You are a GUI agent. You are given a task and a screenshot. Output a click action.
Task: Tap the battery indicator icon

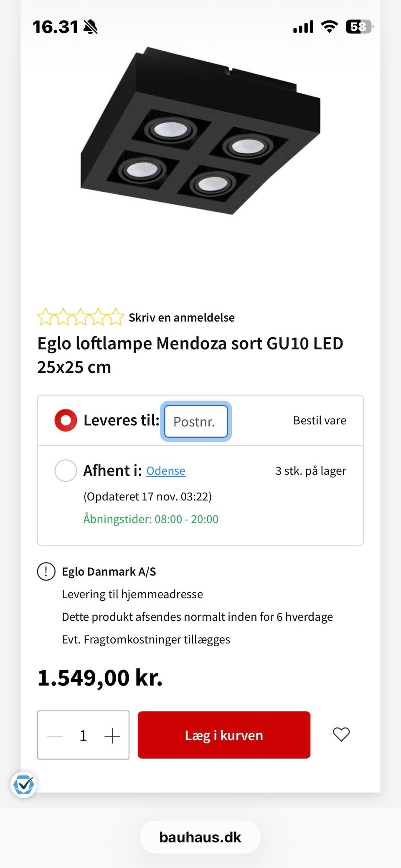[359, 27]
